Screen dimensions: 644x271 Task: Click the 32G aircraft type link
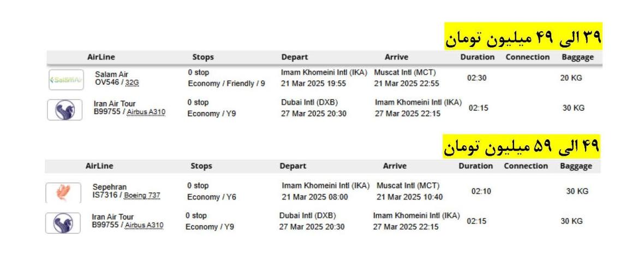[132, 83]
